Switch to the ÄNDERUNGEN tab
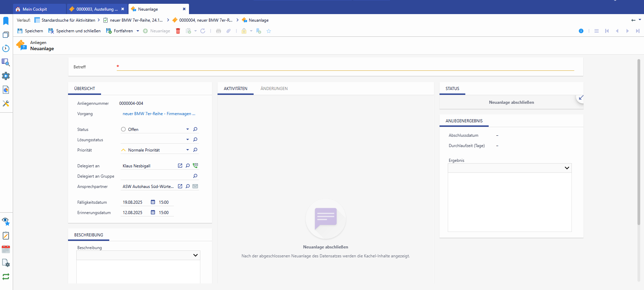The width and height of the screenshot is (644, 290). [274, 89]
